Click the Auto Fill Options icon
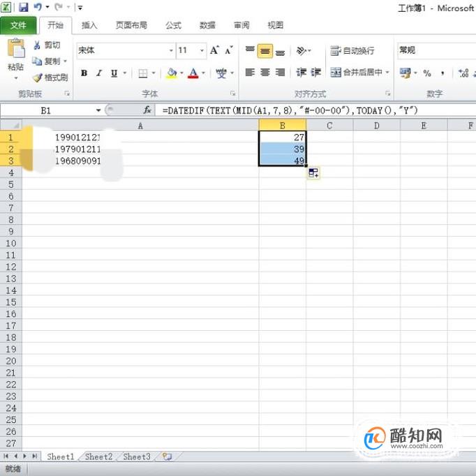Viewport: 476px width, 476px height. 313,173
